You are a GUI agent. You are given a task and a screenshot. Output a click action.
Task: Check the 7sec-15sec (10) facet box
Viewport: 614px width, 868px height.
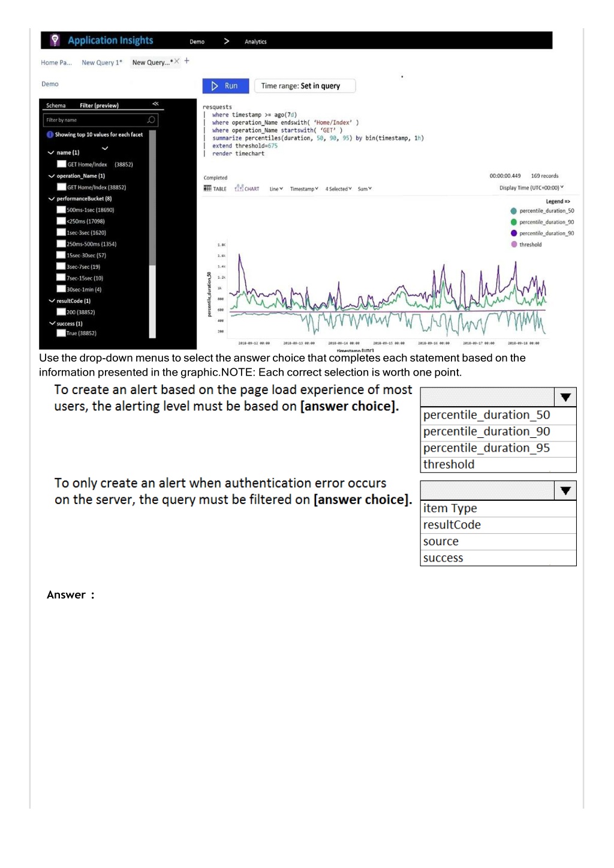(x=61, y=278)
